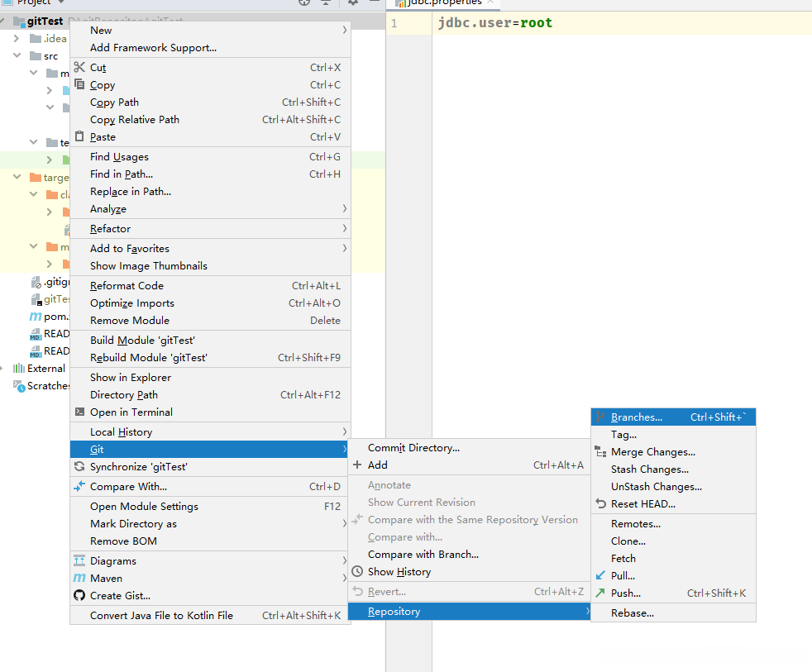812x672 pixels.
Task: Open the Analyze submenu
Action: [210, 208]
